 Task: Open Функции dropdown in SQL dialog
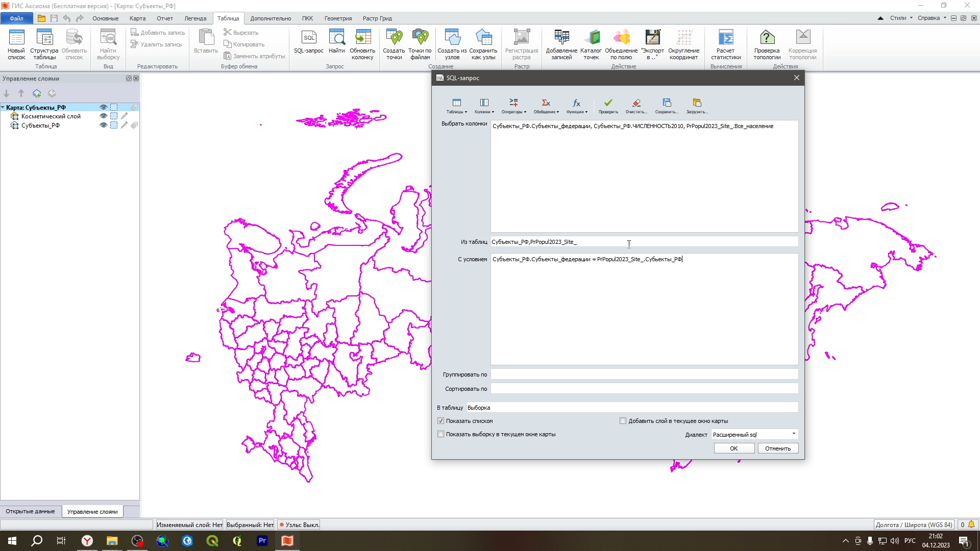pyautogui.click(x=577, y=106)
